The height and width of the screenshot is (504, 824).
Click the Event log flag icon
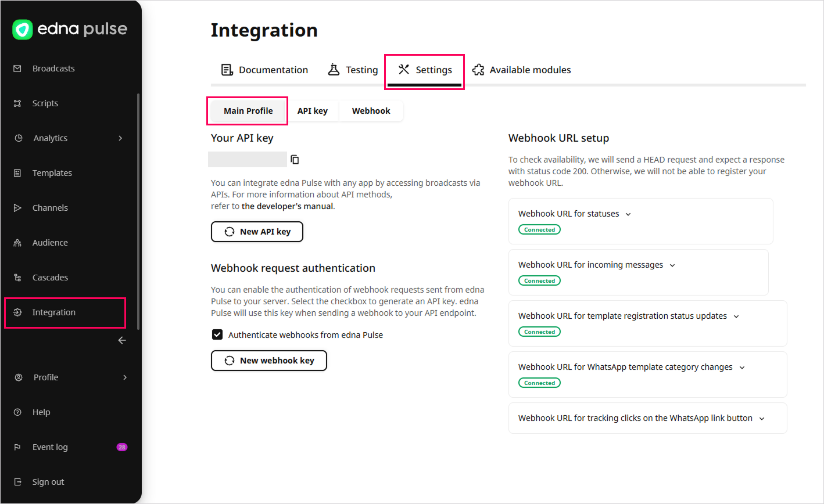pos(17,447)
